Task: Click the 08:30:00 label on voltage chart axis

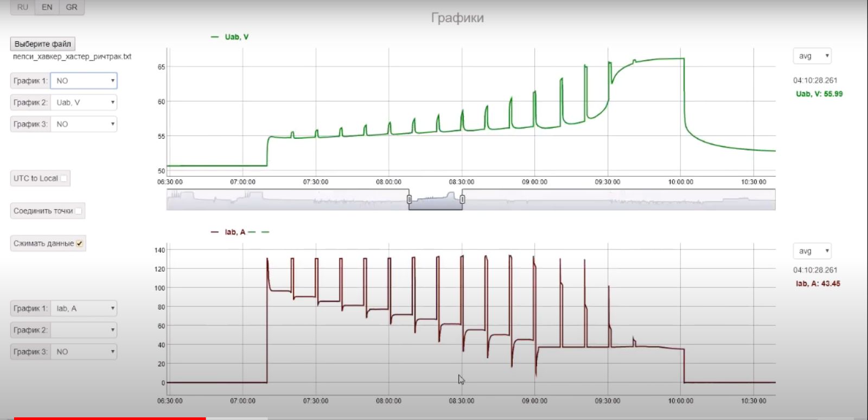Action: click(462, 182)
